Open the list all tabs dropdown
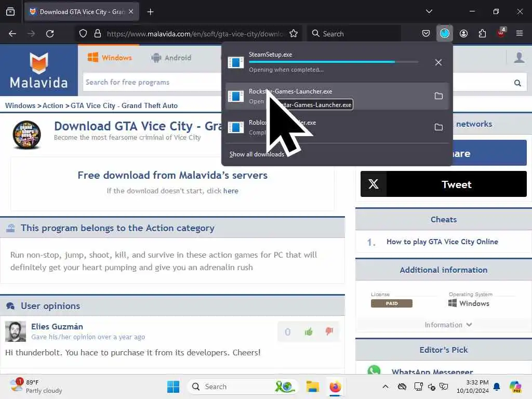 (x=429, y=11)
